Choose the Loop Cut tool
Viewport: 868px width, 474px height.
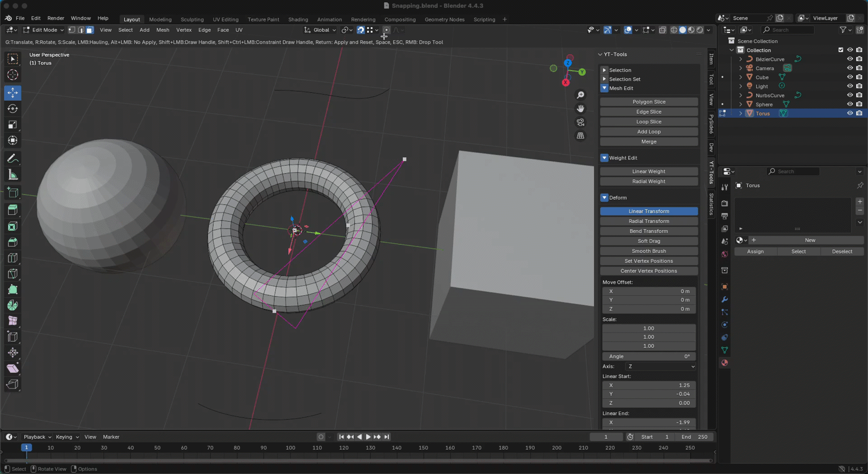pos(12,258)
